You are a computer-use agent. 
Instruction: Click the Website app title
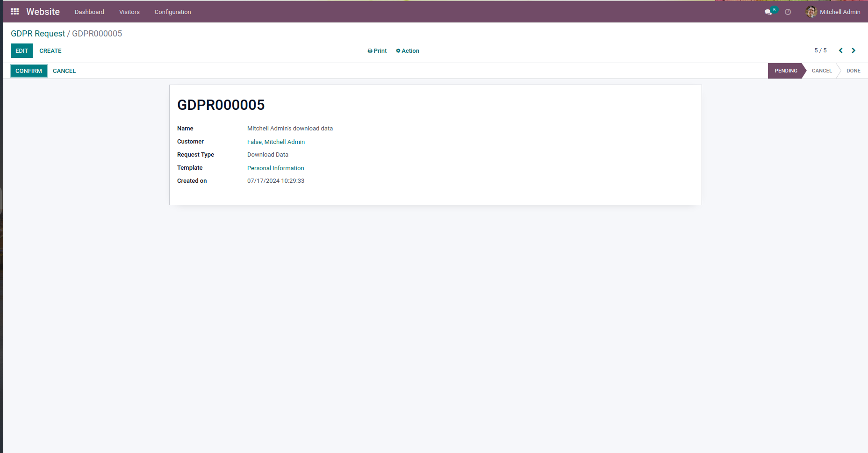(43, 12)
